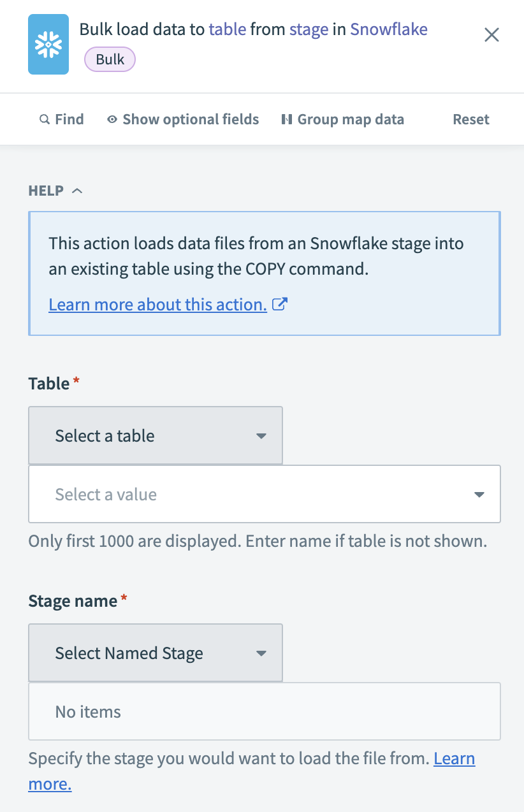The image size is (524, 812).
Task: Show optional fields for this action
Action: coord(190,119)
